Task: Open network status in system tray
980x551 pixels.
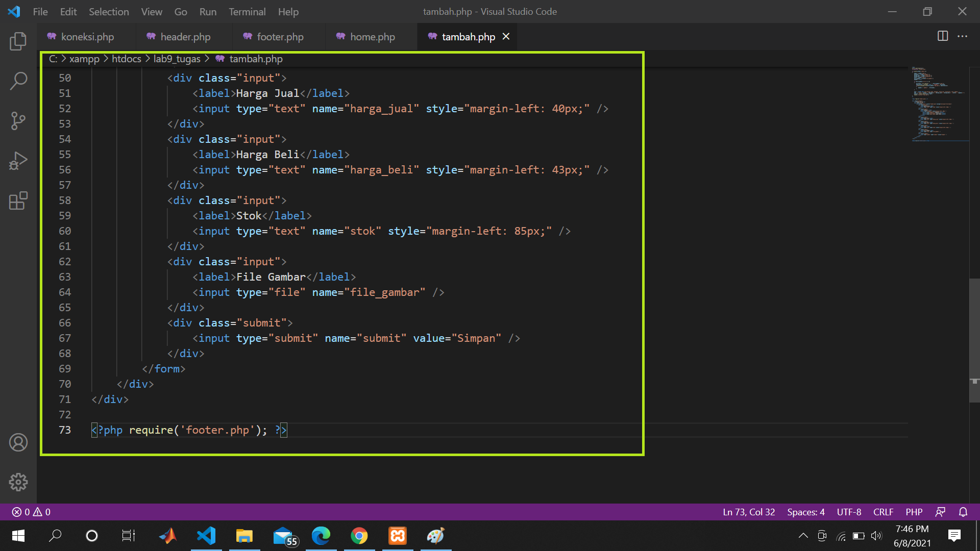Action: [x=841, y=536]
